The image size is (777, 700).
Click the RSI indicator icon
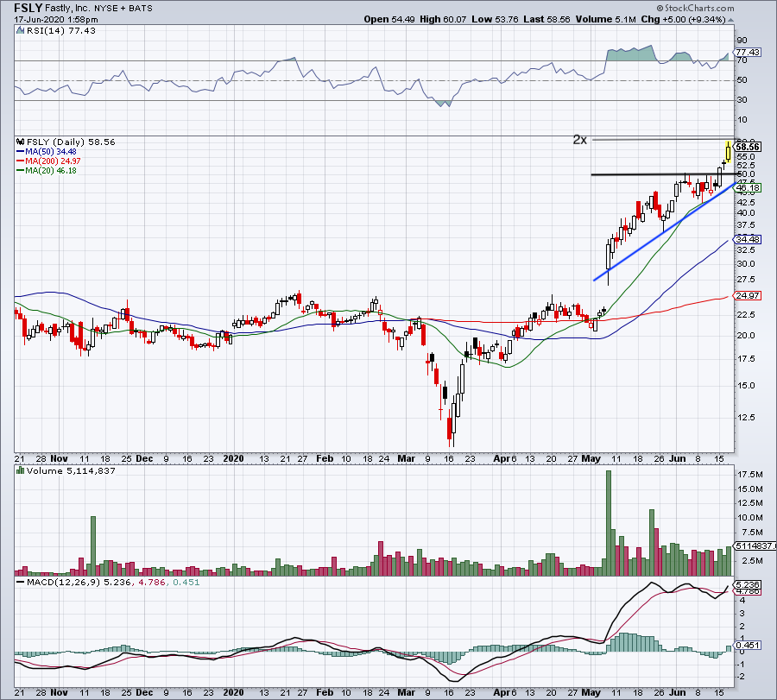[x=21, y=31]
